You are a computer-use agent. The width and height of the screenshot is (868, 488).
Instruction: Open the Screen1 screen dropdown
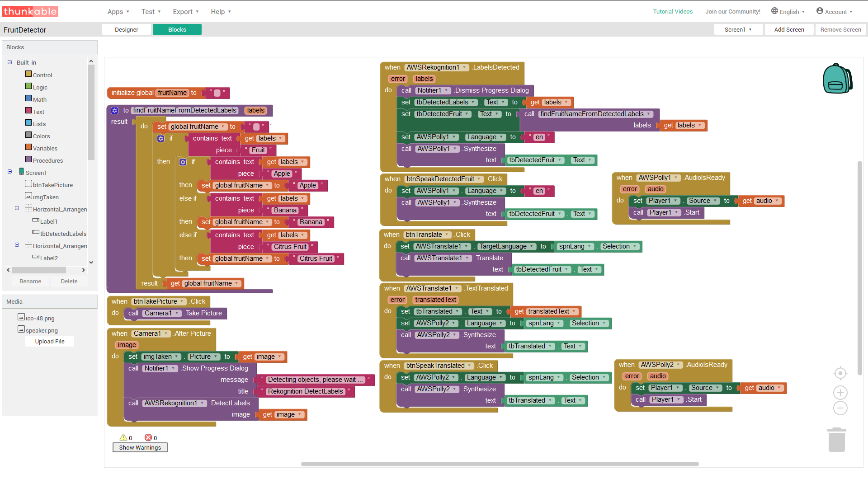click(x=738, y=29)
